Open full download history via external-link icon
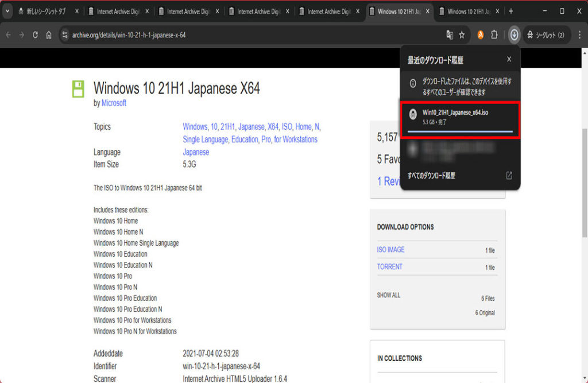588x383 pixels. click(x=509, y=176)
